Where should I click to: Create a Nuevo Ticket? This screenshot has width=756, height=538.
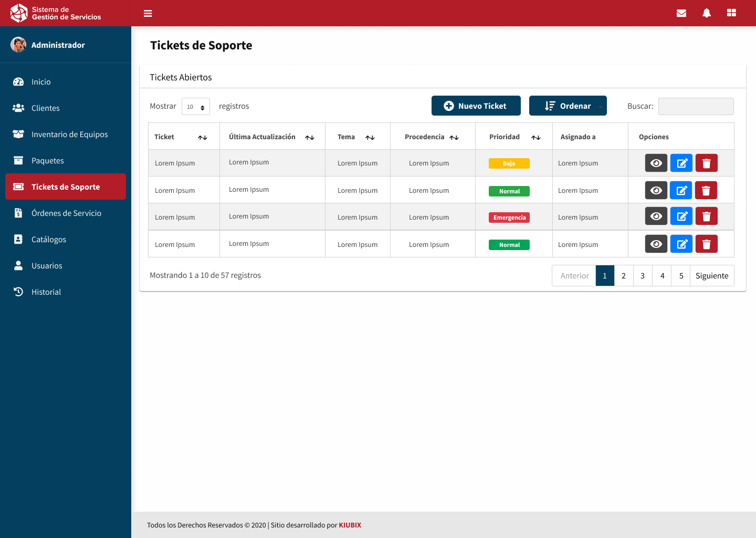pyautogui.click(x=476, y=106)
